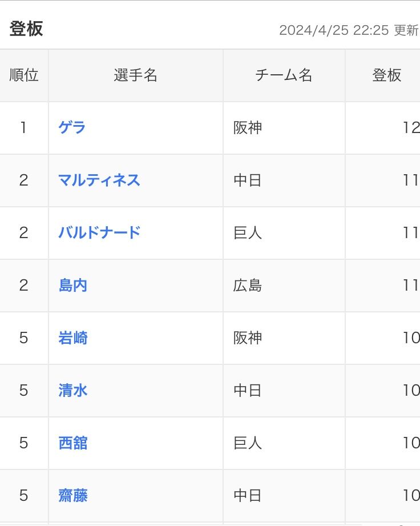Open player link 清水
The image size is (420, 526).
point(72,390)
